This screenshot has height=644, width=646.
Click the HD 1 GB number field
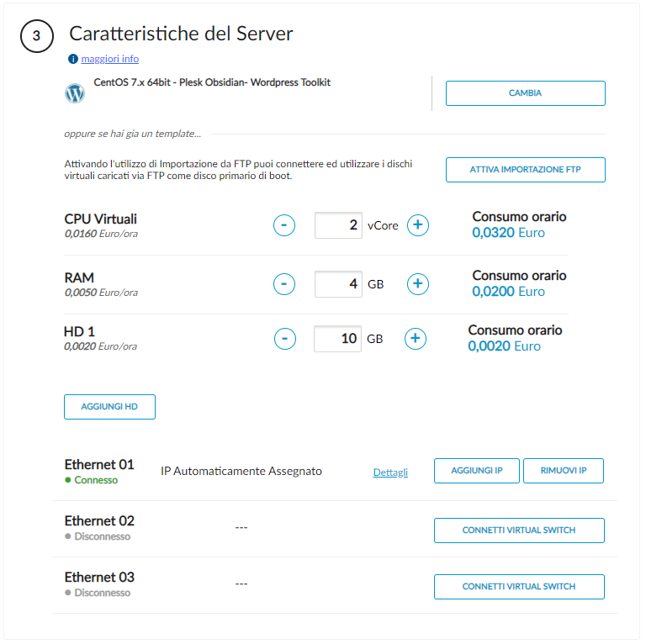(x=337, y=339)
